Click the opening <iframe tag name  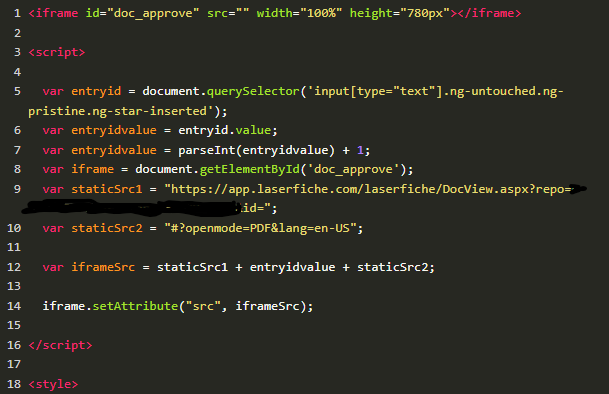point(53,14)
